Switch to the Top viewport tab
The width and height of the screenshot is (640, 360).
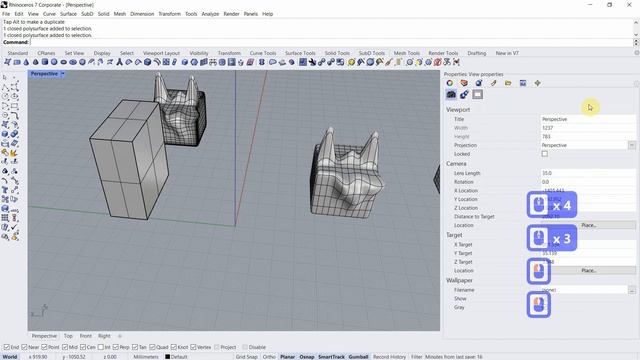pyautogui.click(x=68, y=336)
